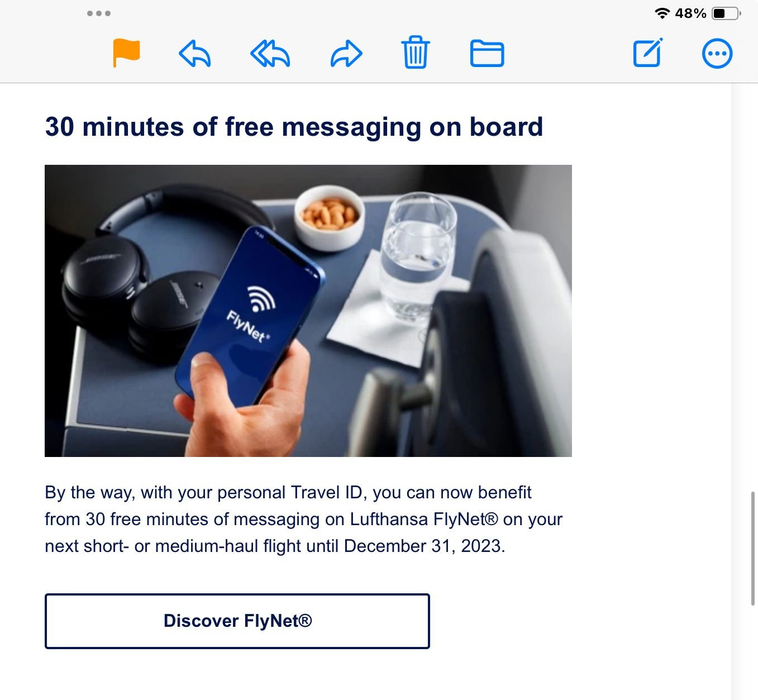
Task: Tap the three-dot multitasking control at top
Action: (x=99, y=13)
